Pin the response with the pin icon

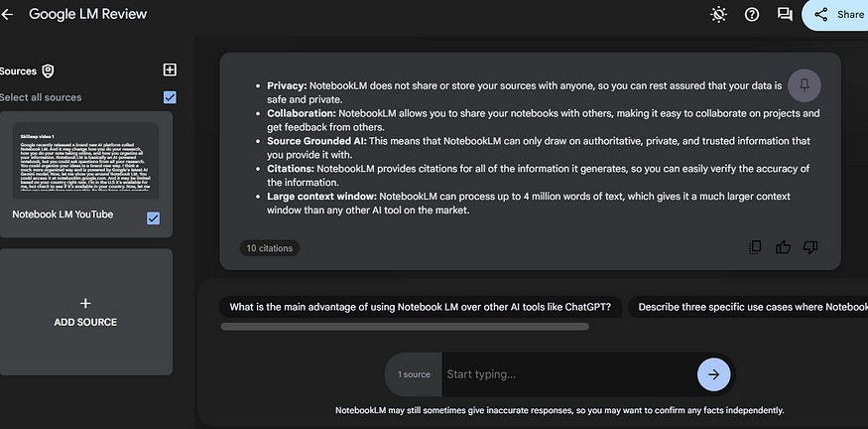[805, 85]
